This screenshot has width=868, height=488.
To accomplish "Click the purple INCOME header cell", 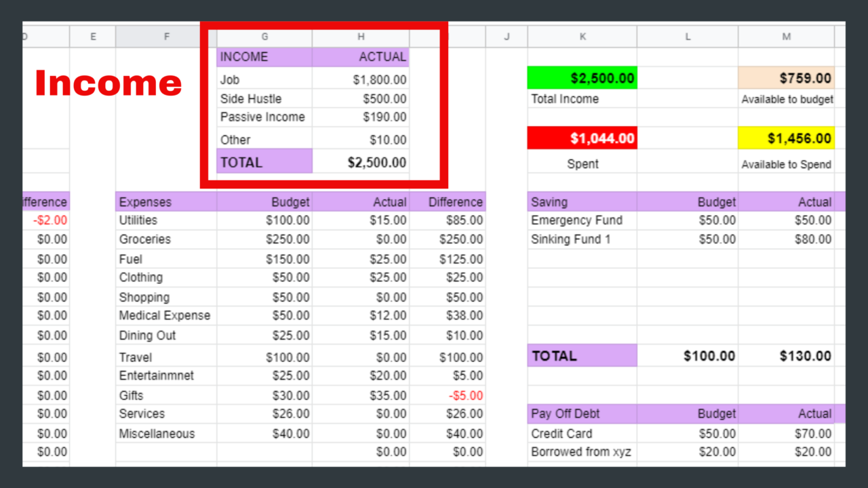I will [264, 57].
